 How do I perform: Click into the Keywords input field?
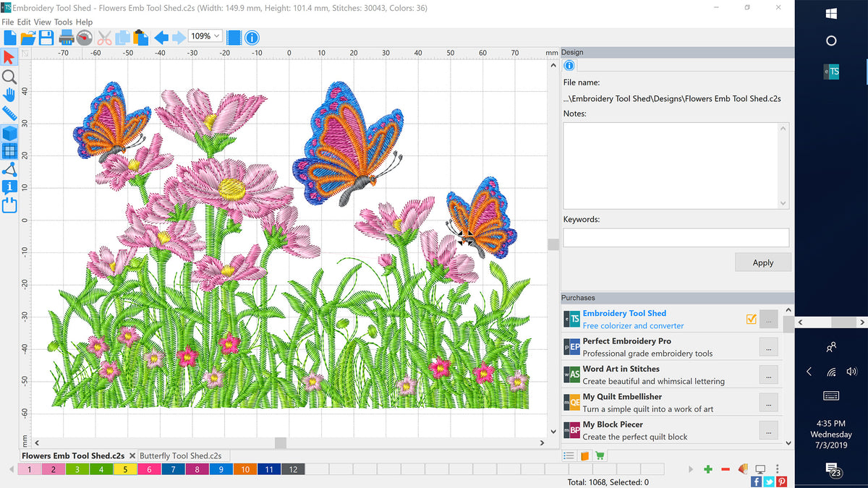[x=676, y=238]
